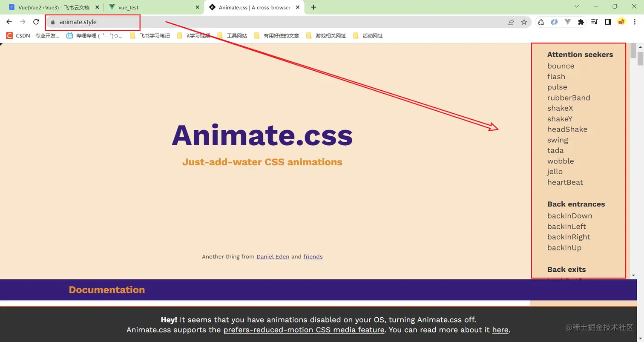
Task: Click the Attention seekers heading
Action: [580, 55]
